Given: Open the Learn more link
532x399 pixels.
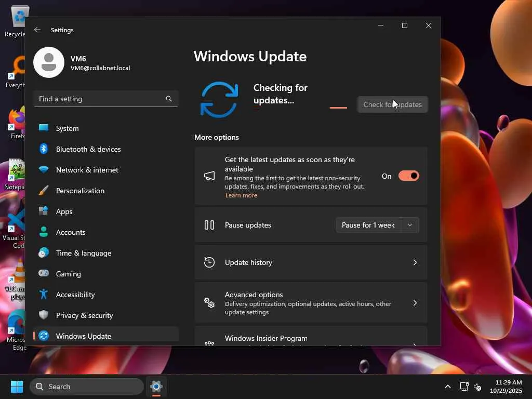Looking at the screenshot, I should tap(241, 195).
